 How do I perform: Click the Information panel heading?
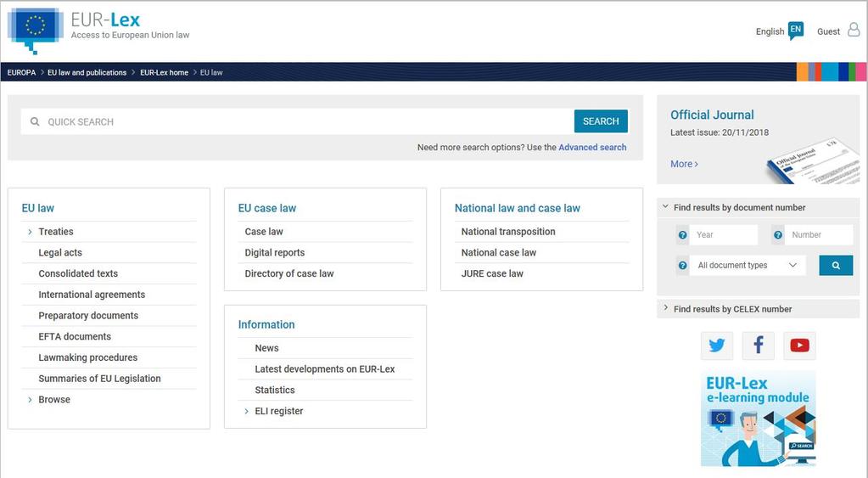tap(266, 324)
